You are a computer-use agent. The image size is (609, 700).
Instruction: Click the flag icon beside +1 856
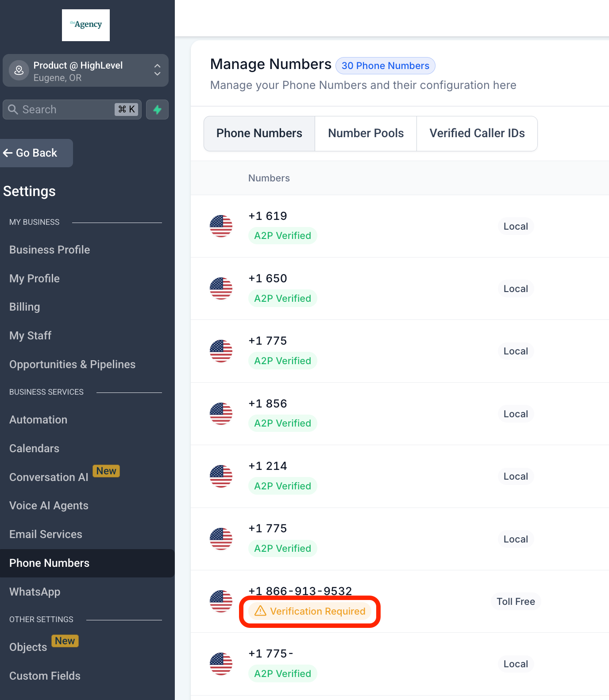[221, 414]
